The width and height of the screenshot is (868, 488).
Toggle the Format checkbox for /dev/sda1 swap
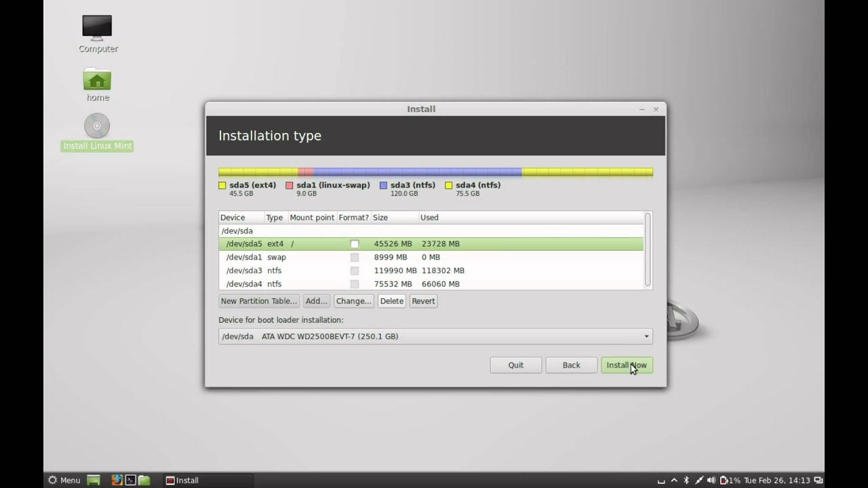tap(354, 258)
